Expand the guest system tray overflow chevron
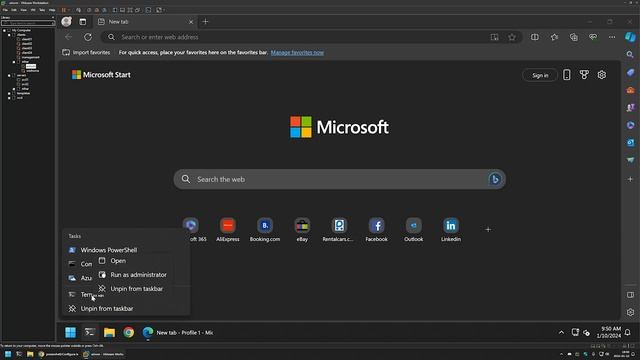 coord(561,333)
